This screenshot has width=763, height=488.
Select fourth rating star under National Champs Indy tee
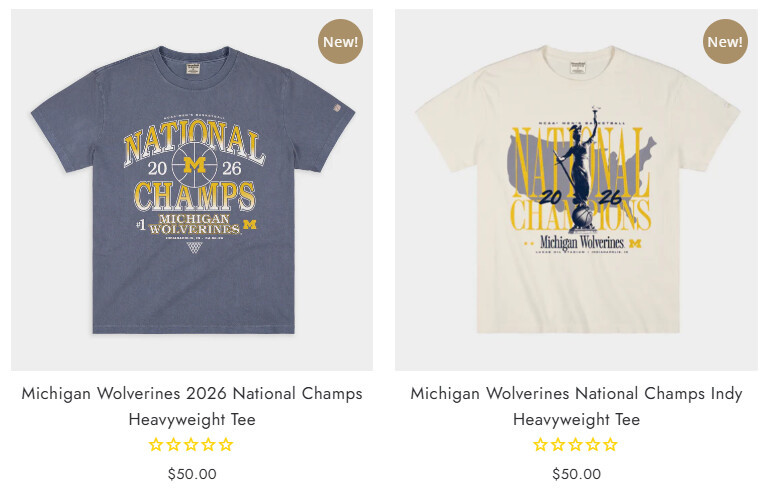click(593, 445)
